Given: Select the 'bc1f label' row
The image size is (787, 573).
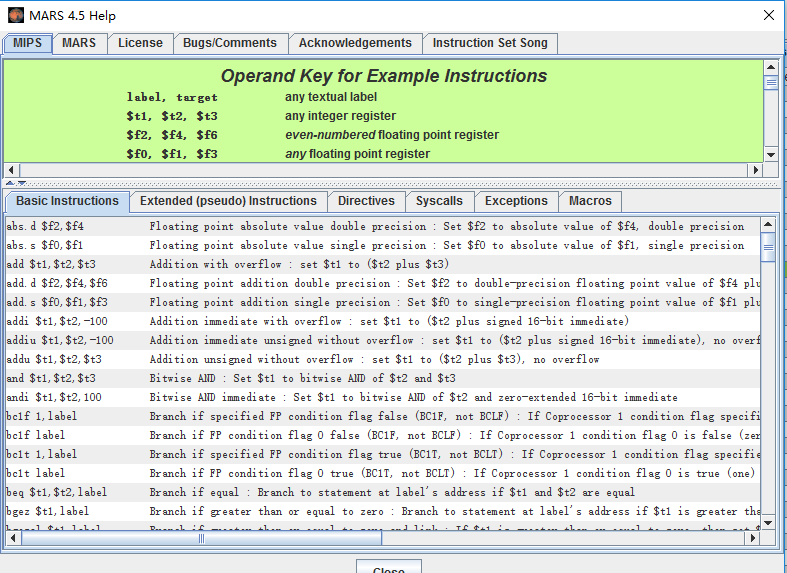Looking at the screenshot, I should (382, 436).
